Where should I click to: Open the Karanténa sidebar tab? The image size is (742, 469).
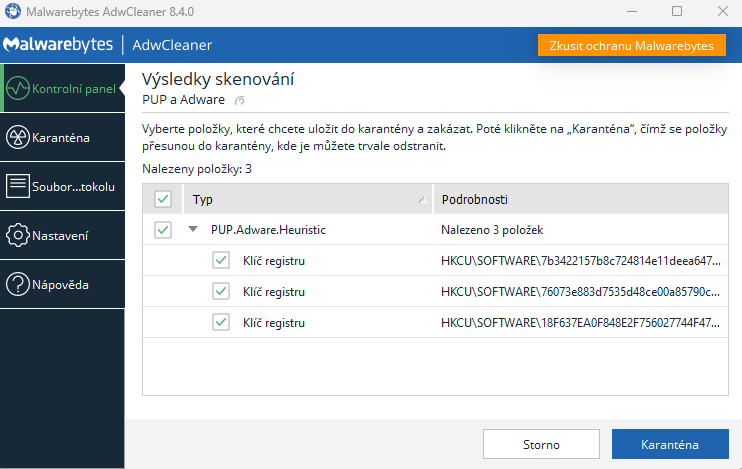coord(62,138)
